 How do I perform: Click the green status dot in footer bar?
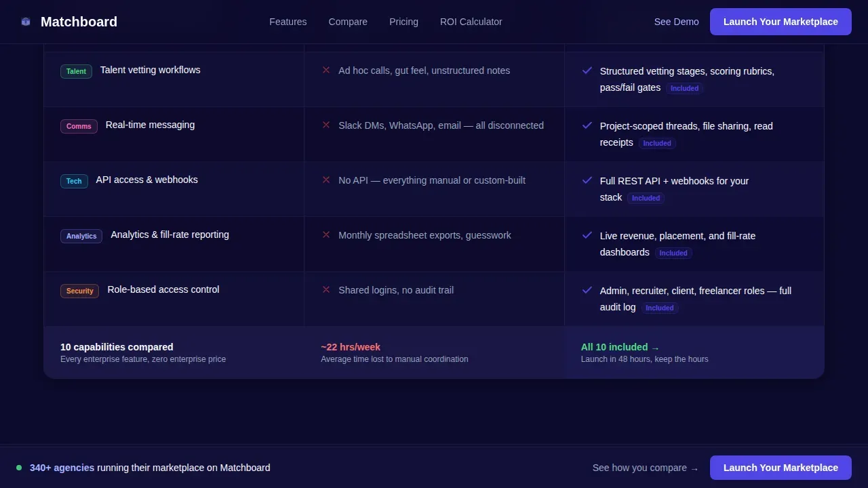point(19,468)
